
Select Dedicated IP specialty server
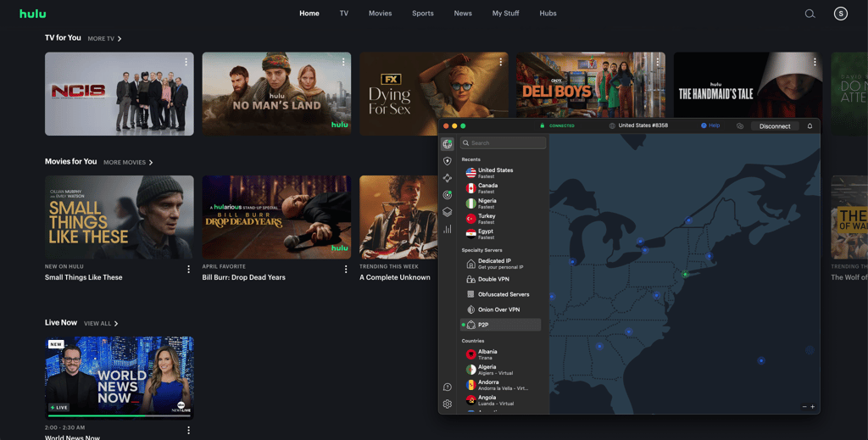click(x=500, y=264)
